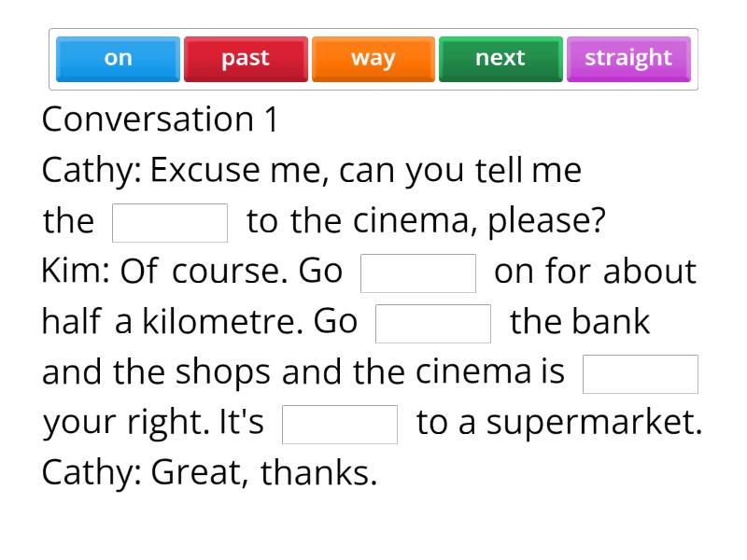Click the blank after 'tell me the'

point(169,221)
